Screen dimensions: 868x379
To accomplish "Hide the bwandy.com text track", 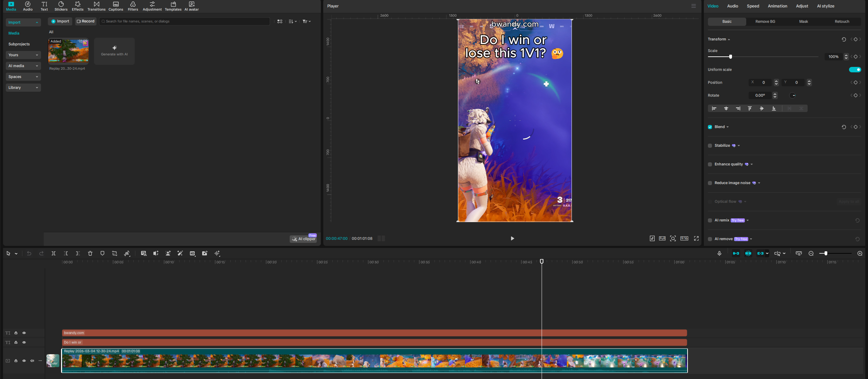I will tap(24, 333).
